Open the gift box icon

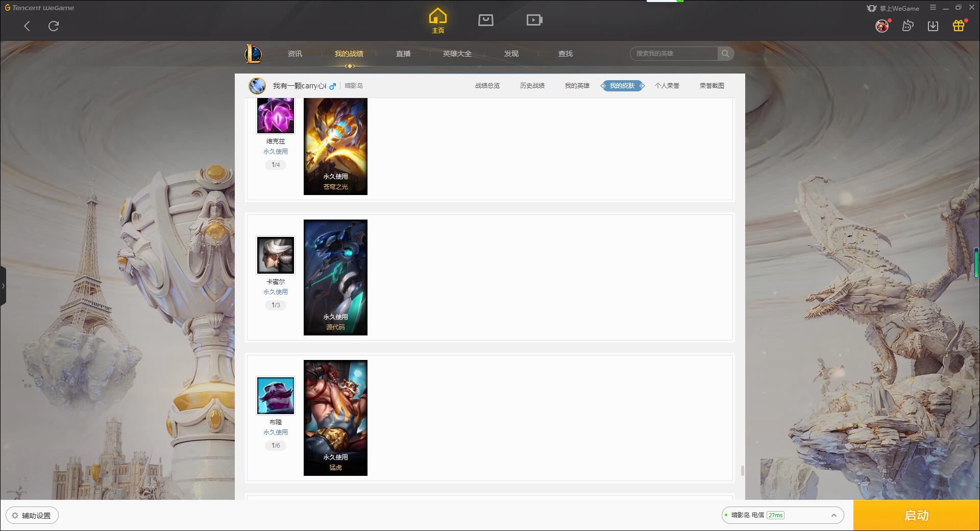point(959,26)
